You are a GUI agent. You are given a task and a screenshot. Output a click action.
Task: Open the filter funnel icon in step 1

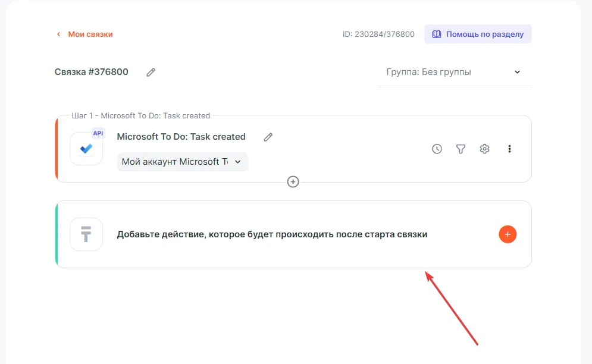click(461, 149)
